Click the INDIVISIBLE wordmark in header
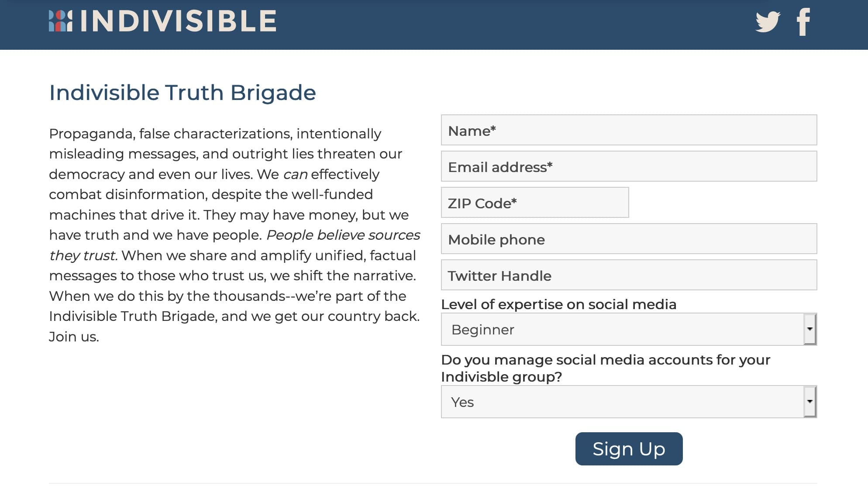The image size is (868, 489). point(179,21)
